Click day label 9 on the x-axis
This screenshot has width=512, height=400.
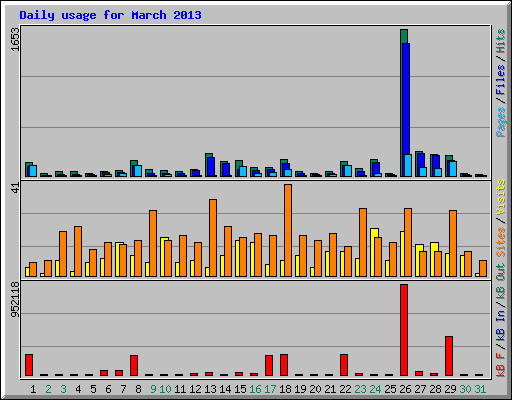click(x=153, y=389)
